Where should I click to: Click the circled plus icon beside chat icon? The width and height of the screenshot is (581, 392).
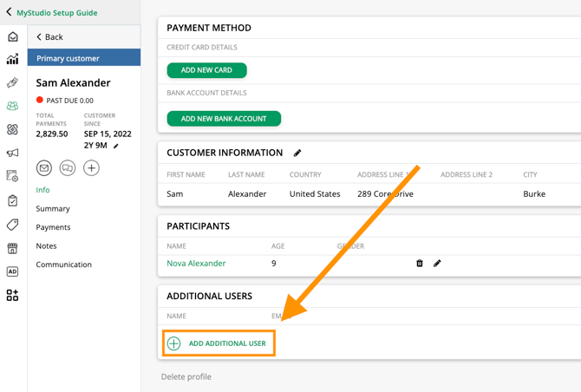point(91,168)
